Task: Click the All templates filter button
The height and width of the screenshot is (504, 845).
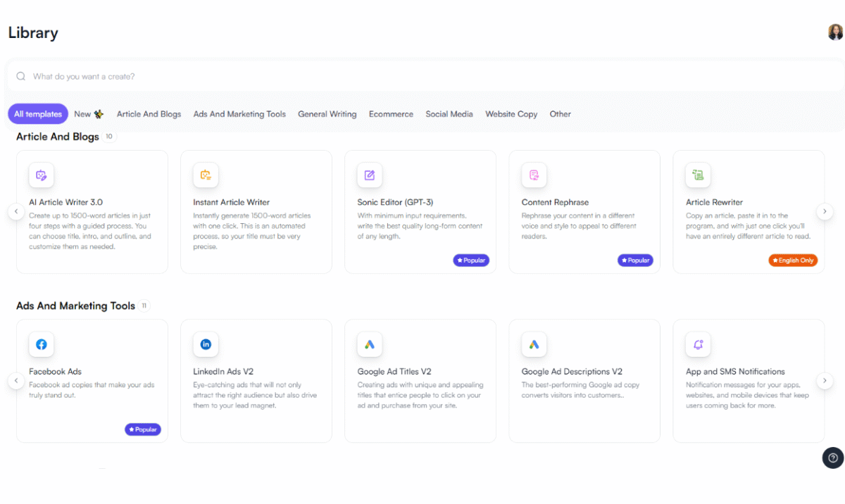Action: [x=38, y=114]
